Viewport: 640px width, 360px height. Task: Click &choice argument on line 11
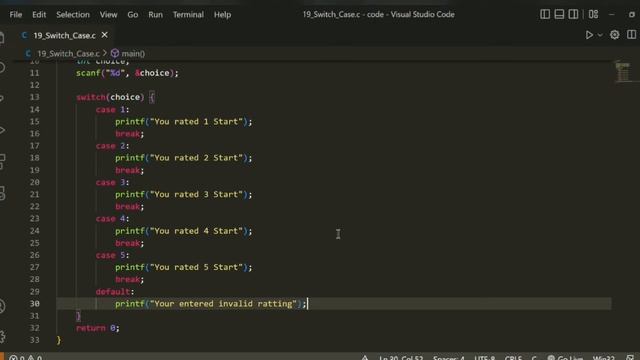point(152,73)
